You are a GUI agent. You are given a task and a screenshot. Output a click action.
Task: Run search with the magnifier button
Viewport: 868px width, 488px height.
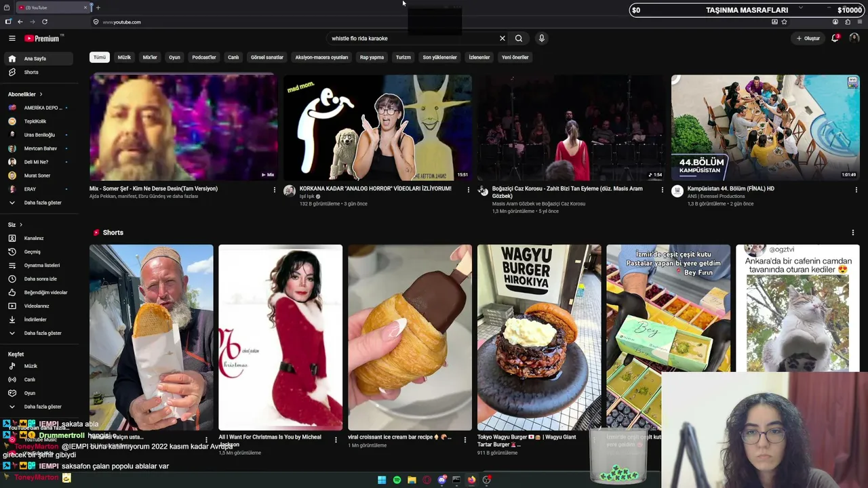coord(519,39)
